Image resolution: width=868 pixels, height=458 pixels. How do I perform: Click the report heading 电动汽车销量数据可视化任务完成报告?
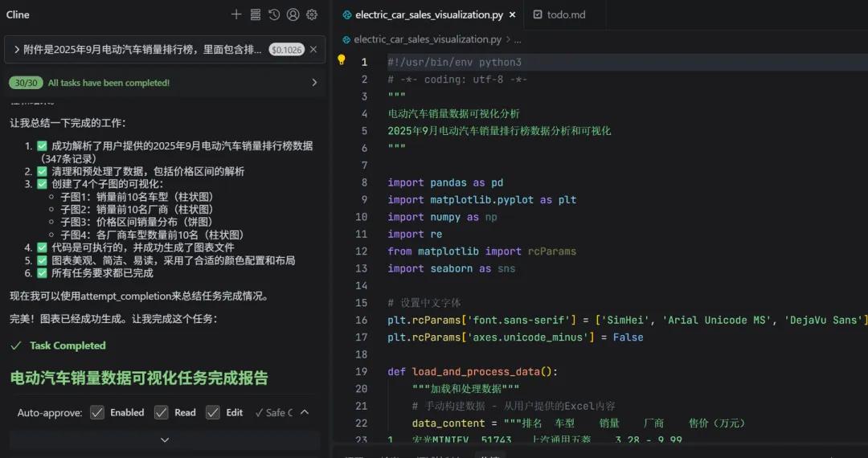[139, 378]
